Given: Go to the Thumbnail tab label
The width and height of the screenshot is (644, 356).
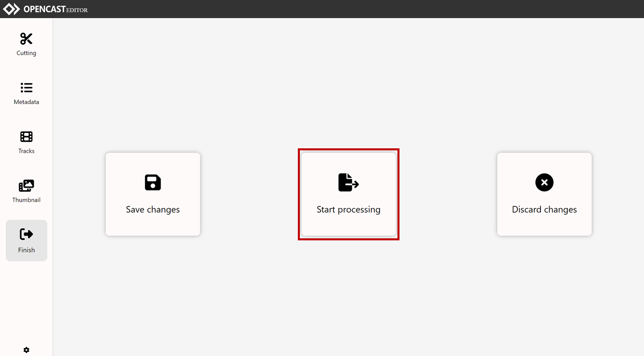Looking at the screenshot, I should point(26,200).
